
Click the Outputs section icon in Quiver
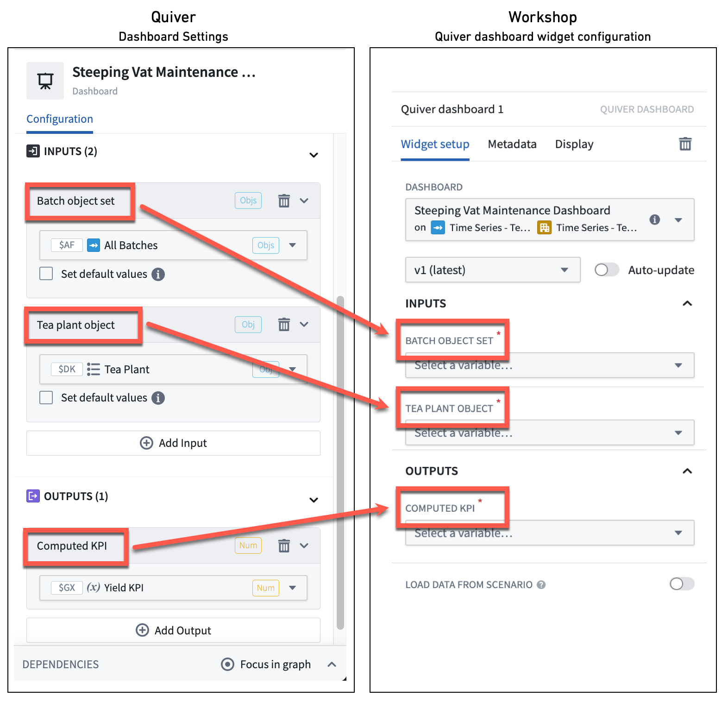33,496
